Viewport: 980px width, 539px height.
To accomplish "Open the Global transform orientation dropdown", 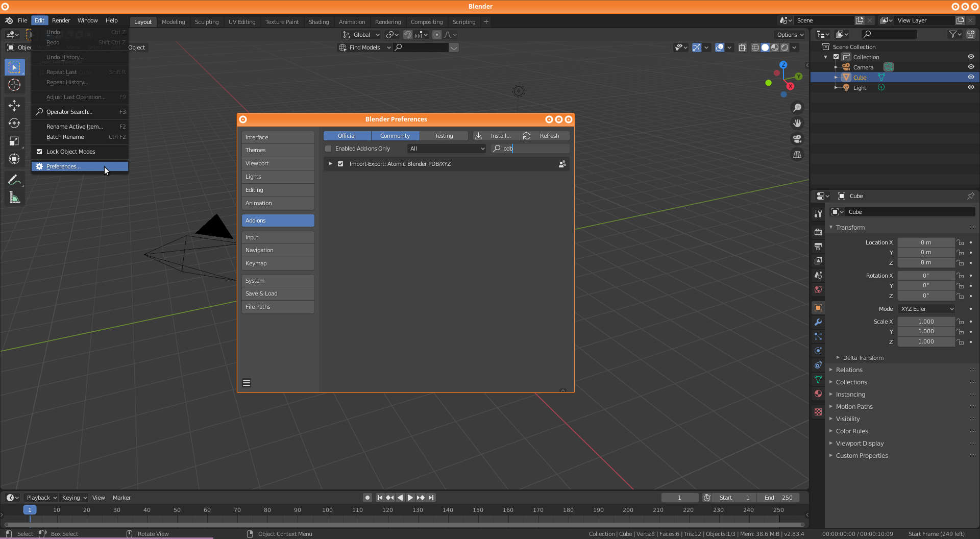I will pyautogui.click(x=361, y=35).
